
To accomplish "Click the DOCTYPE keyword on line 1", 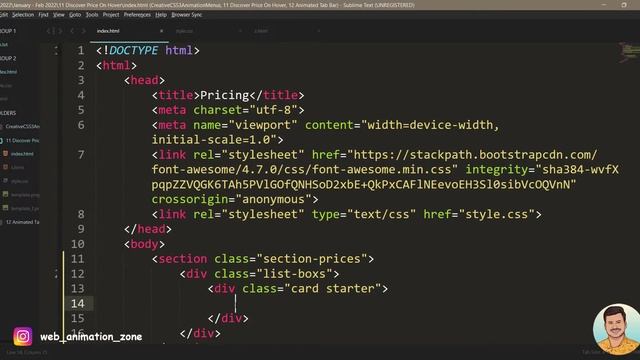I will click(x=133, y=51).
